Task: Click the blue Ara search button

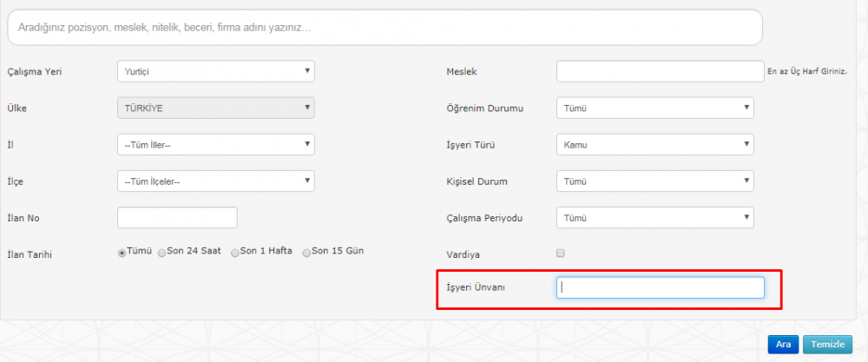Action: (x=783, y=345)
